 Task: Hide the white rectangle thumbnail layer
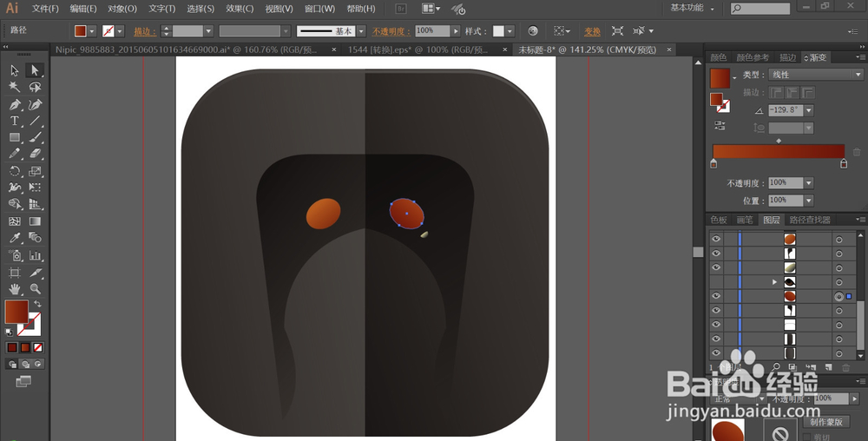pyautogui.click(x=716, y=325)
